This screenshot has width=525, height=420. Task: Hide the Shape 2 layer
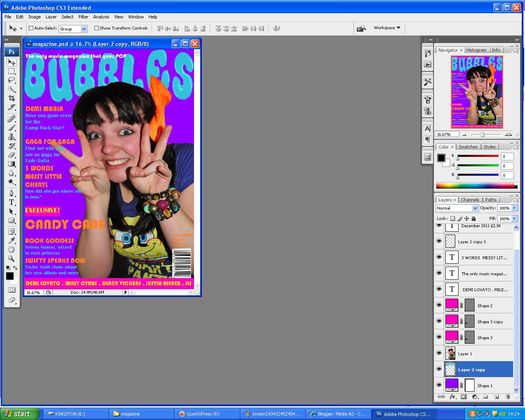pos(439,305)
